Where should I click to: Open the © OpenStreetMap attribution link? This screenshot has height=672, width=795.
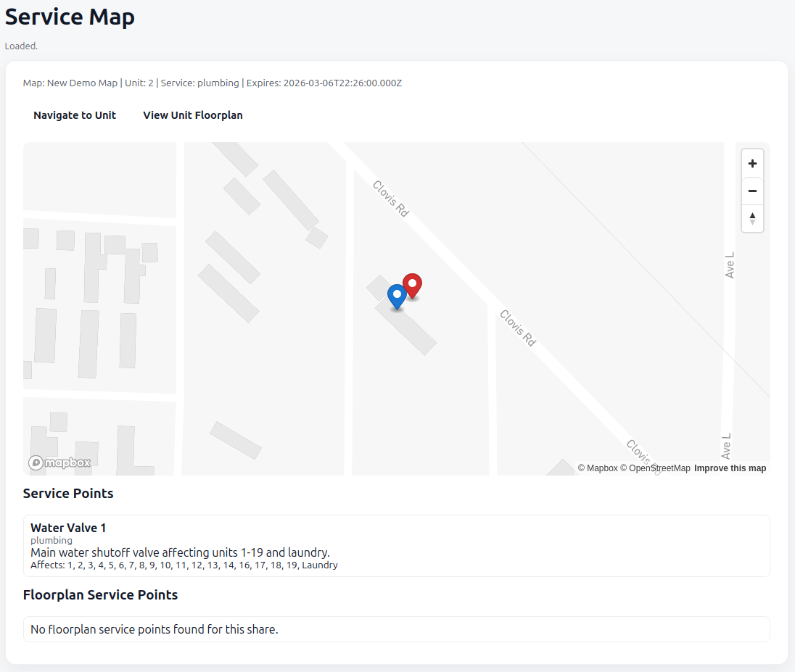click(x=655, y=468)
